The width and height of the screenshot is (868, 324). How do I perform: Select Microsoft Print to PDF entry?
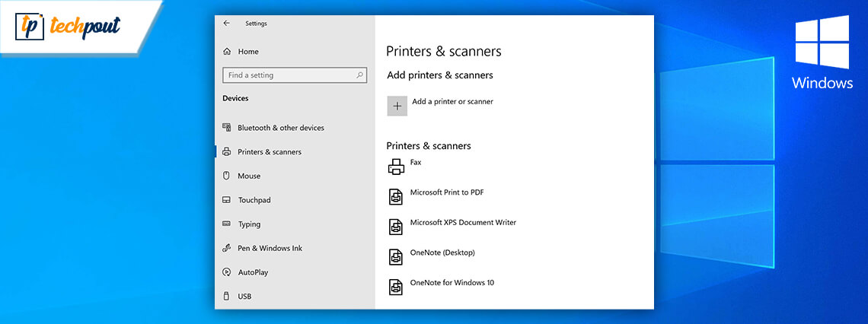(447, 192)
